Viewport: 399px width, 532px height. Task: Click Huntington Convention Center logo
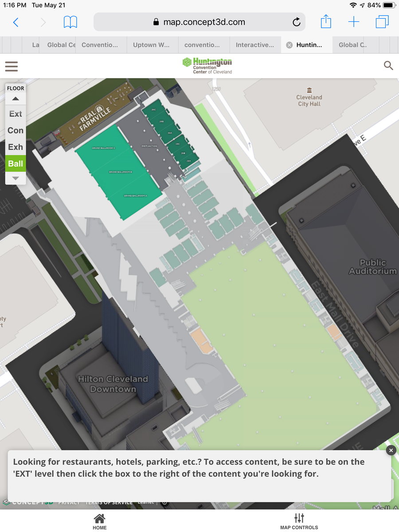pyautogui.click(x=207, y=66)
